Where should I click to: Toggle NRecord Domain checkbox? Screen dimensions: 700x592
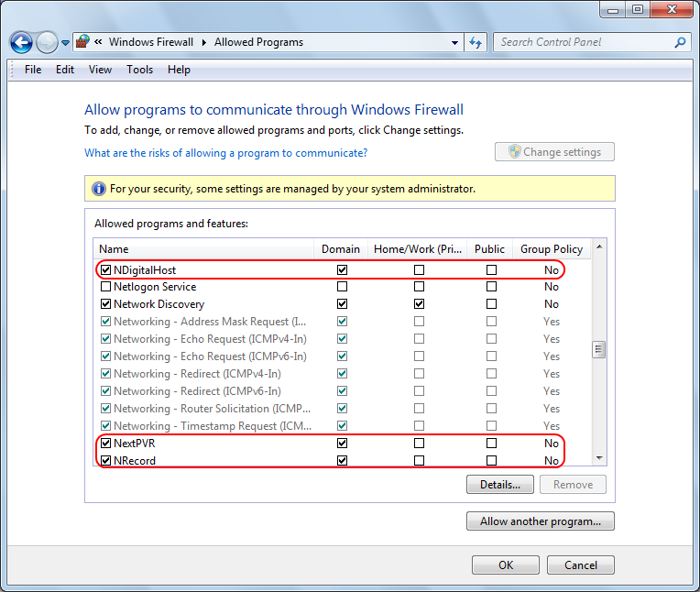342,460
